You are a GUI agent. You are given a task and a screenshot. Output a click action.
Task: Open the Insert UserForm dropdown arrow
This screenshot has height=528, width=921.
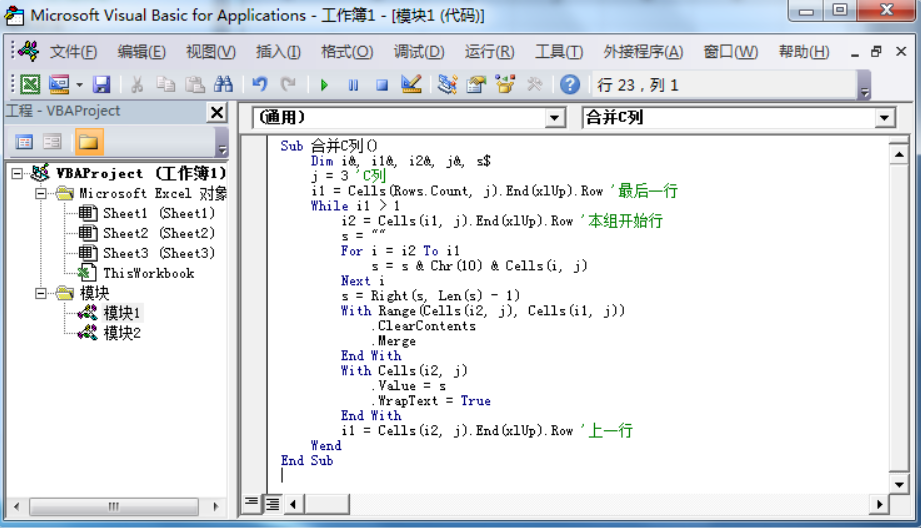click(x=79, y=85)
